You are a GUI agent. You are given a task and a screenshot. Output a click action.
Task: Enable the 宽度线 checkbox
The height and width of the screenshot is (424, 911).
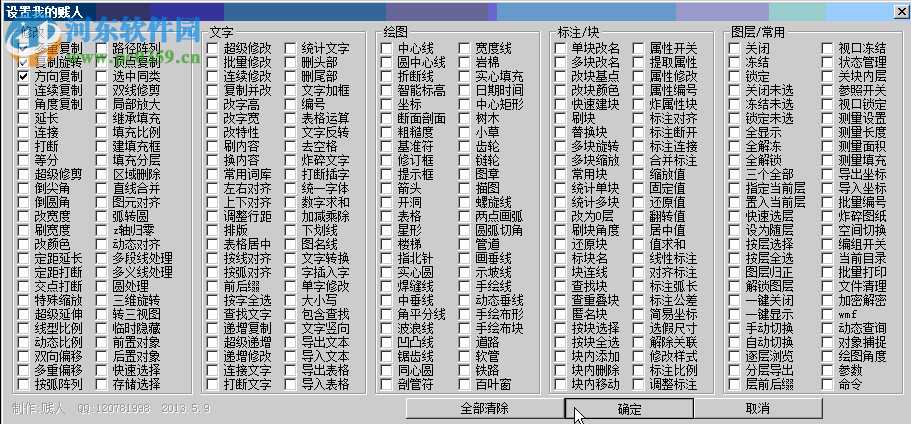point(464,48)
